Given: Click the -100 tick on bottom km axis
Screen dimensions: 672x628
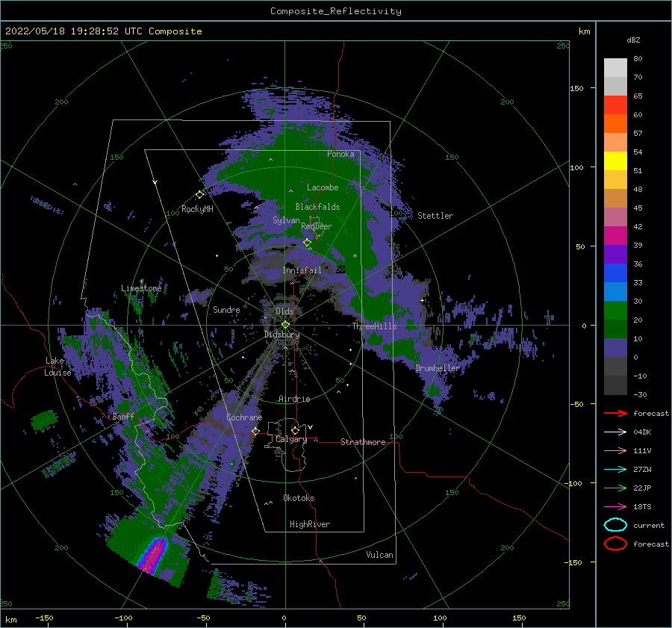Looking at the screenshot, I should pyautogui.click(x=123, y=618).
